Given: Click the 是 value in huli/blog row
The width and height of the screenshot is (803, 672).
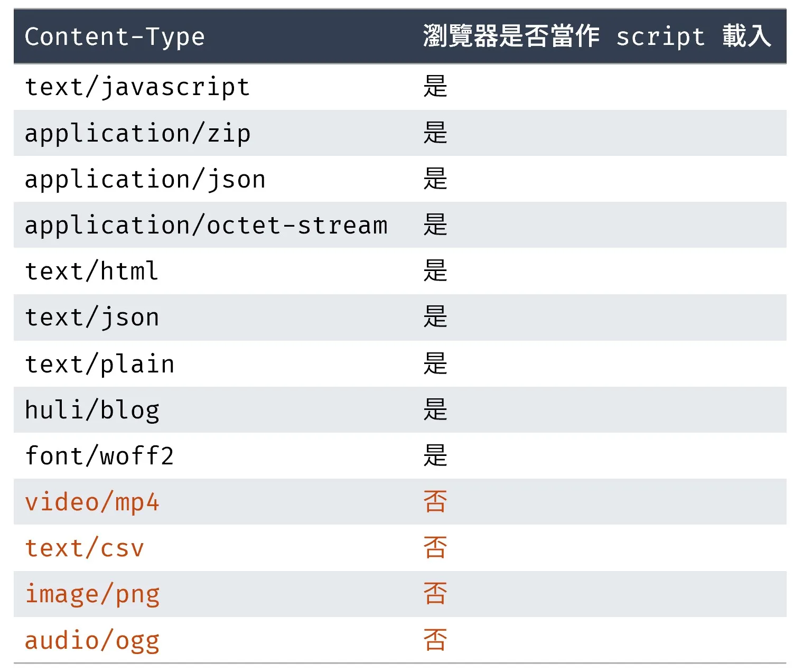Looking at the screenshot, I should pyautogui.click(x=435, y=410).
